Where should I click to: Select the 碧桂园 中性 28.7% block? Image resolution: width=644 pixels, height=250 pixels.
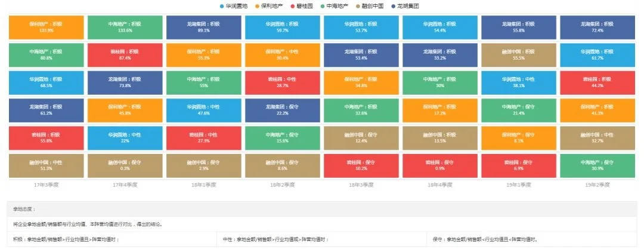(283, 83)
